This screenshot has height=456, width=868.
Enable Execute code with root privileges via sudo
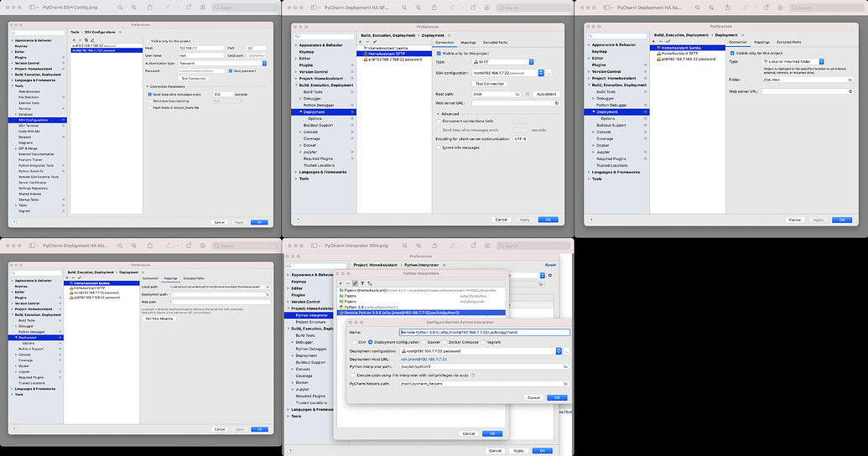[353, 376]
